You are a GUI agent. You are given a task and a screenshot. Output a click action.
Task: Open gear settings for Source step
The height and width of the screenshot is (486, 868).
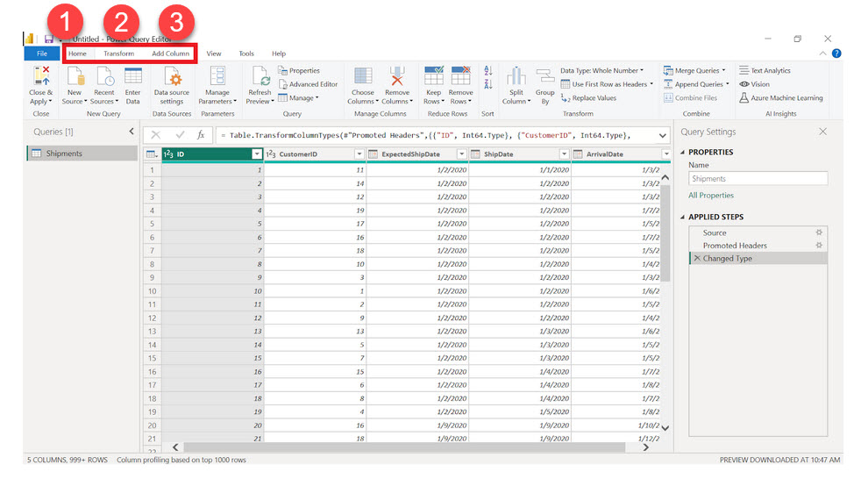point(819,232)
